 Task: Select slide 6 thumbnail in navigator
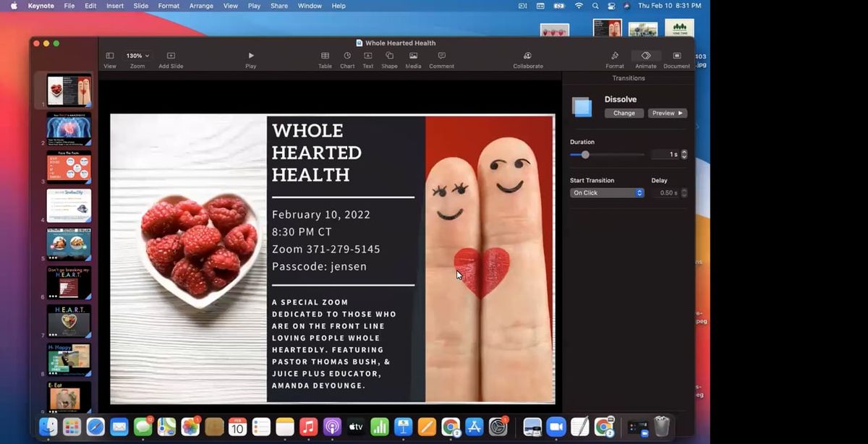pos(69,283)
